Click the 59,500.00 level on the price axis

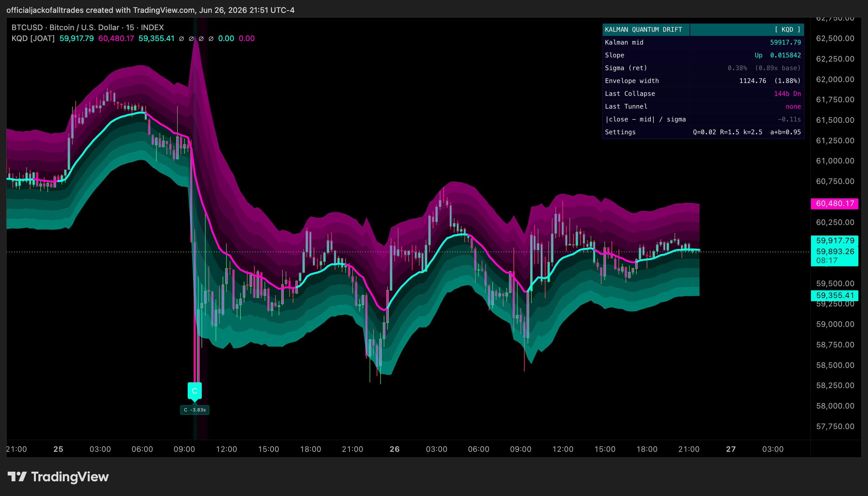(x=835, y=284)
